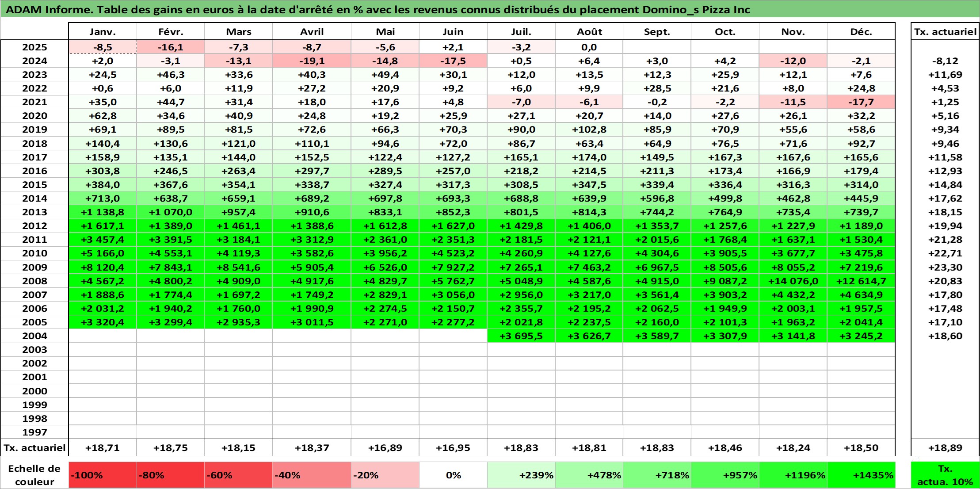Click the -20% color scale cell

(x=385, y=475)
